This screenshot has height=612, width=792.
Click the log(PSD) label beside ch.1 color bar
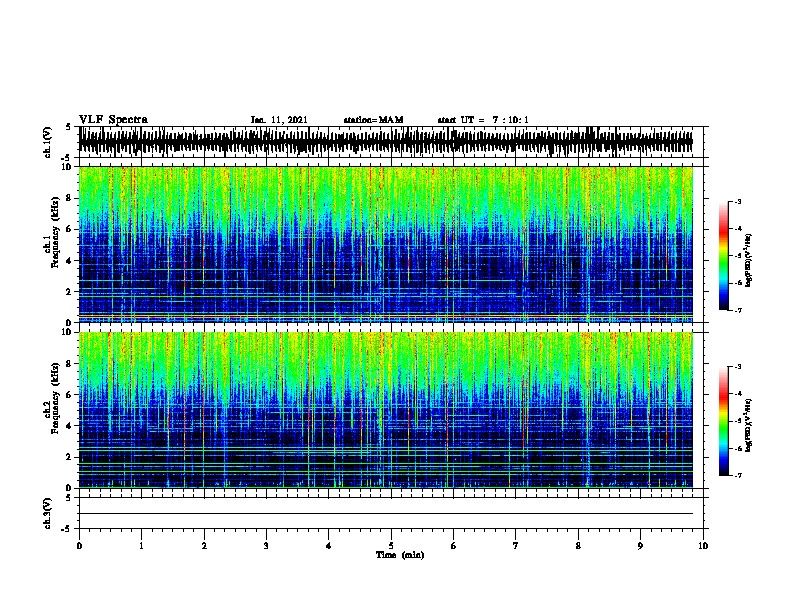tap(749, 260)
